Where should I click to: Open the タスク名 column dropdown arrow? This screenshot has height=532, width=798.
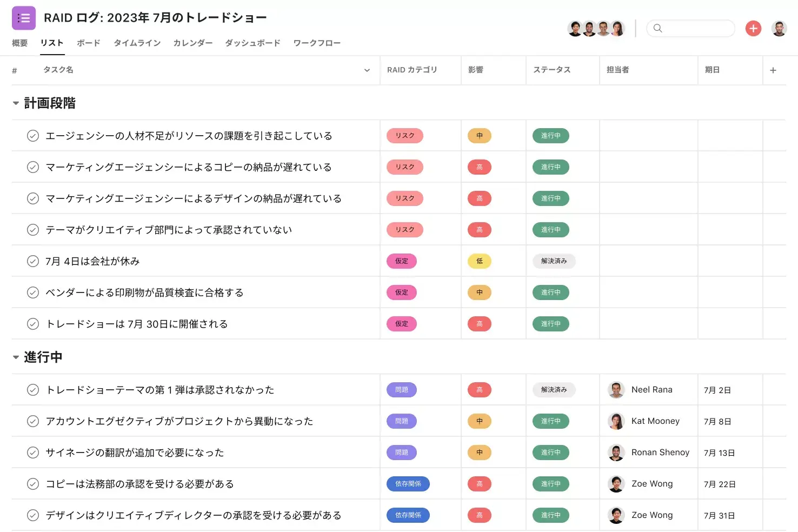click(367, 70)
